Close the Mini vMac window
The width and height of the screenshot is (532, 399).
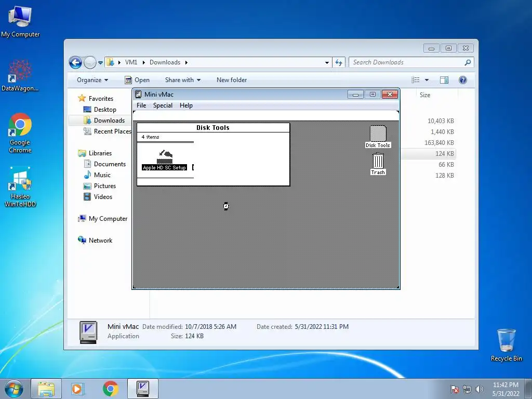(390, 95)
